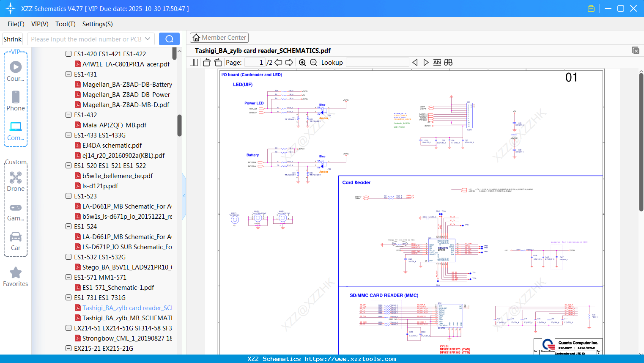644x363 pixels.
Task: Open the VIP(V) menu
Action: click(40, 24)
